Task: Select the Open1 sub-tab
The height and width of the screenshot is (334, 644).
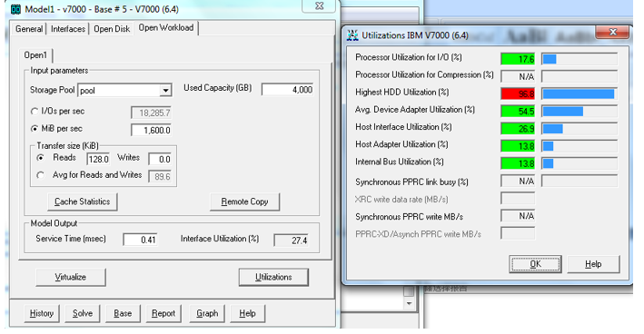Action: 35,55
